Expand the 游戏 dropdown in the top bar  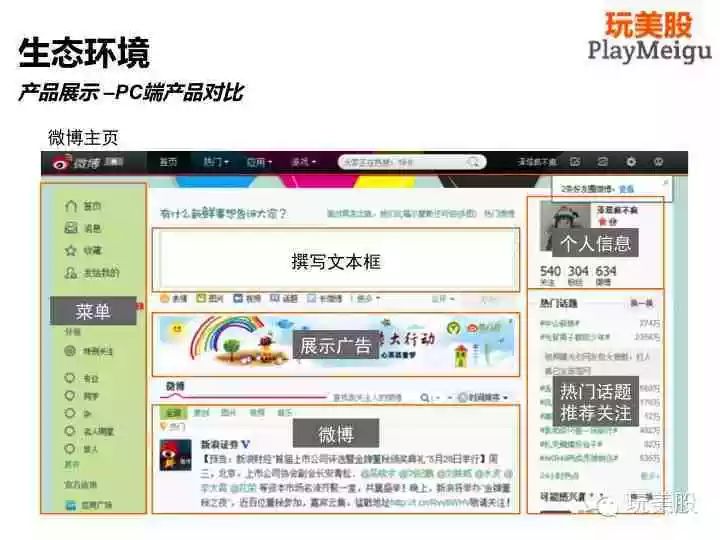pos(304,162)
